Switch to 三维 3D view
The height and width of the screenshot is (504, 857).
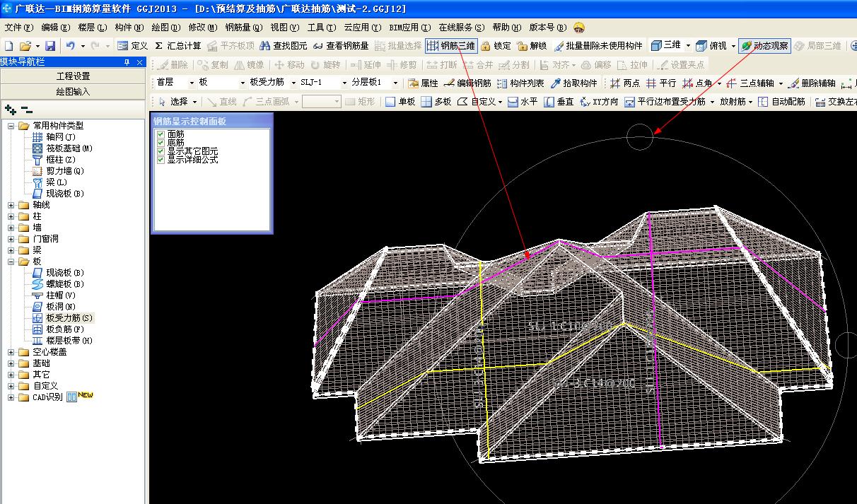click(666, 45)
